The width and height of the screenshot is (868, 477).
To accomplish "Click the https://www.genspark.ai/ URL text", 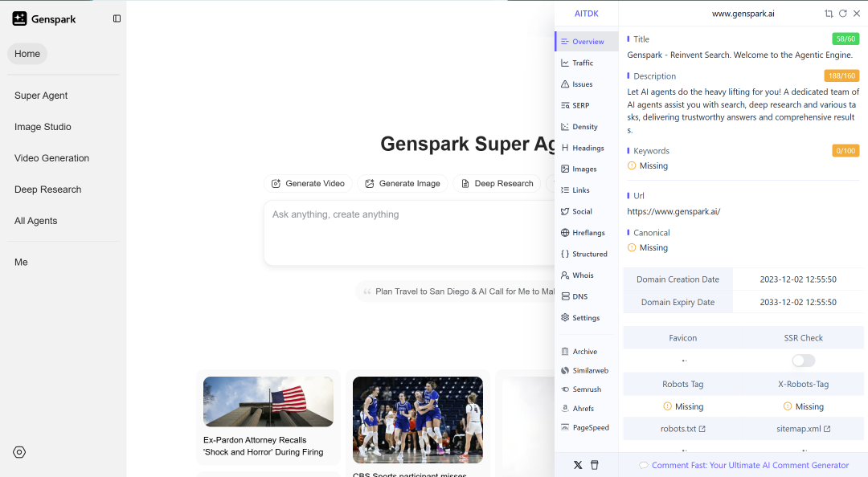I will (x=674, y=211).
